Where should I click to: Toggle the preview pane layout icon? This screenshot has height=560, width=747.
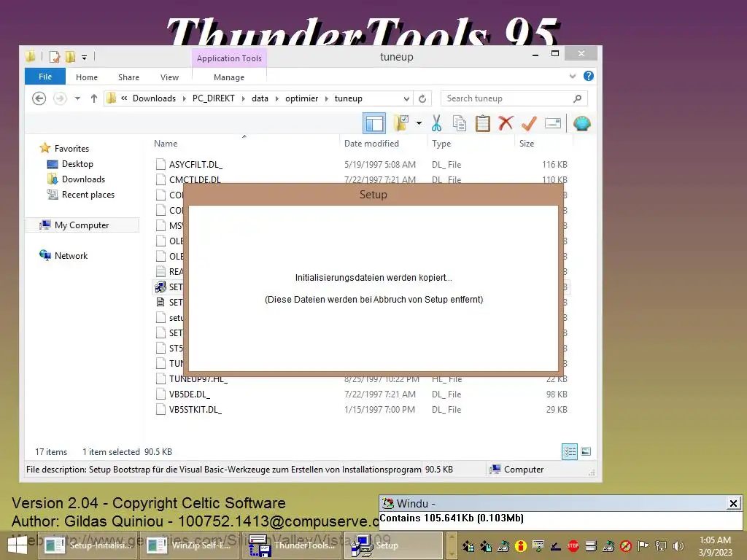tap(374, 124)
